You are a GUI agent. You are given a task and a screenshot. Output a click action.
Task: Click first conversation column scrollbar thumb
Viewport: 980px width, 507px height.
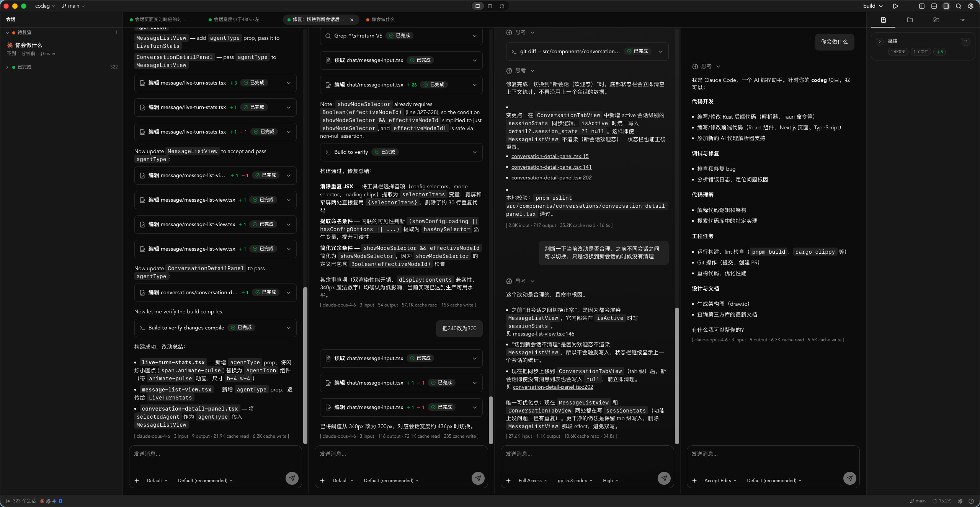tap(305, 365)
